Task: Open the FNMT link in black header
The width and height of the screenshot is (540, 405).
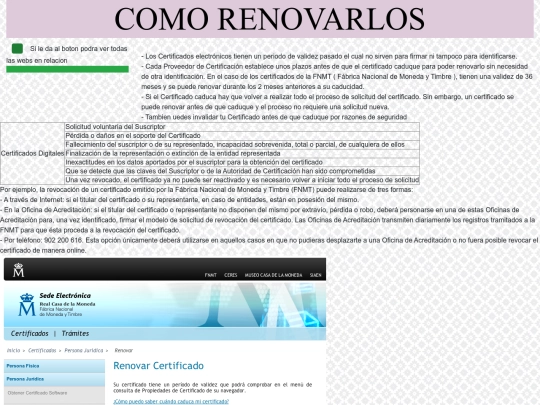Action: coord(210,275)
